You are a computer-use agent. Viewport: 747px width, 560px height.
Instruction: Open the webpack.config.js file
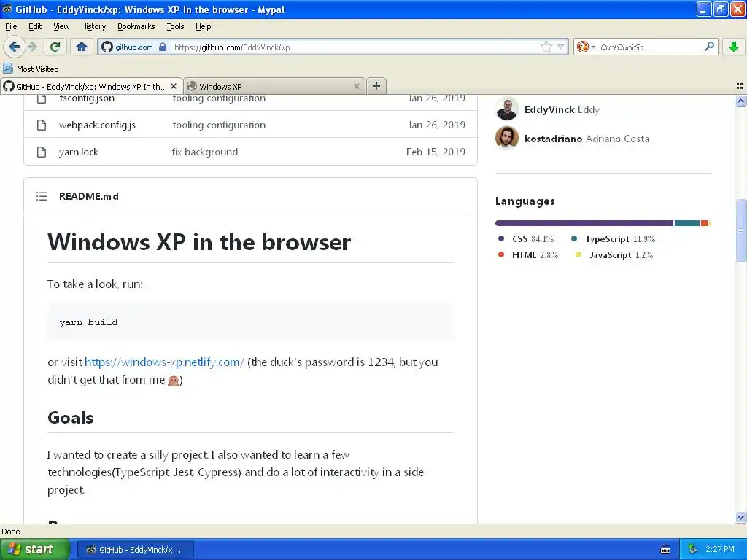(97, 125)
